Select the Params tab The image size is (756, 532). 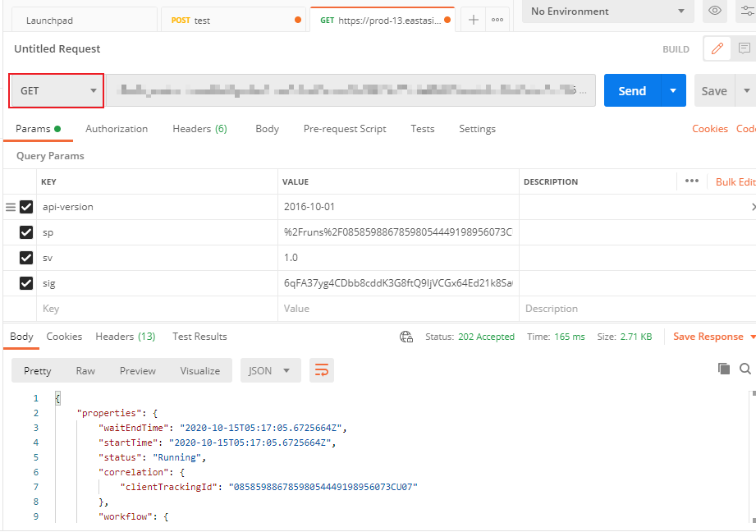pyautogui.click(x=38, y=129)
